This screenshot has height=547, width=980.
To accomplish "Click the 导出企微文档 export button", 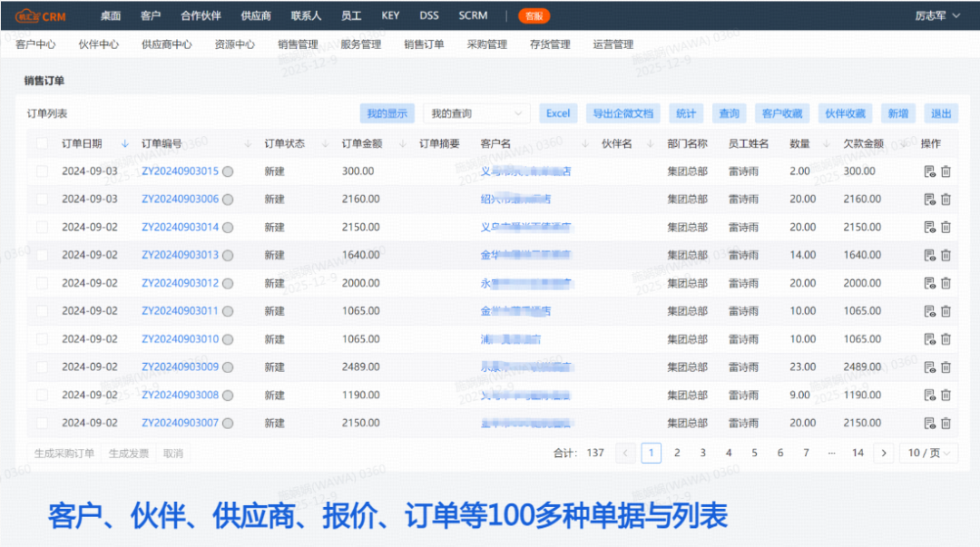I will point(623,112).
